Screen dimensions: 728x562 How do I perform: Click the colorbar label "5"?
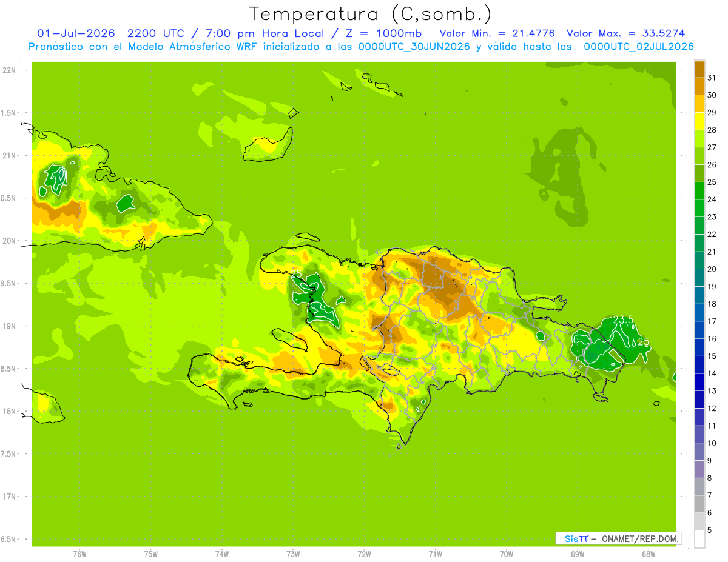pos(710,530)
